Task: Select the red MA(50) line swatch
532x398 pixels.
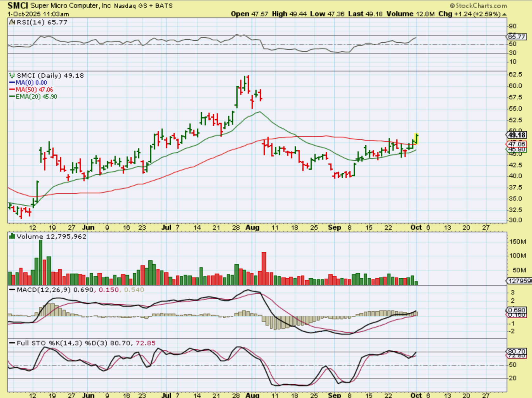Action: tap(12, 90)
